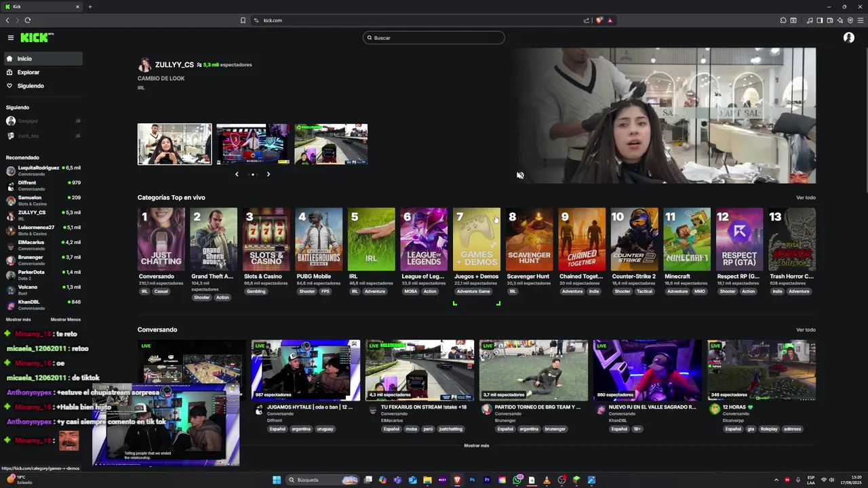The width and height of the screenshot is (868, 488).
Task: Click the taskbar Búsqueda search box
Action: coord(322,480)
